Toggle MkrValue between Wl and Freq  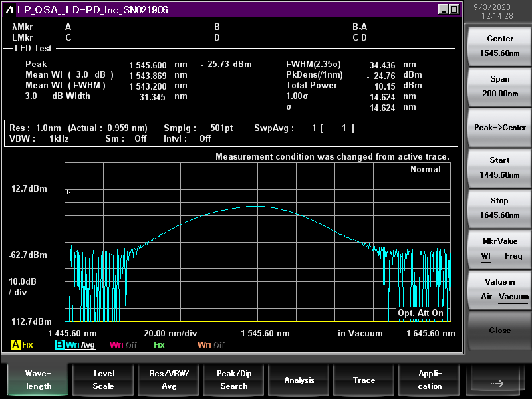point(499,249)
